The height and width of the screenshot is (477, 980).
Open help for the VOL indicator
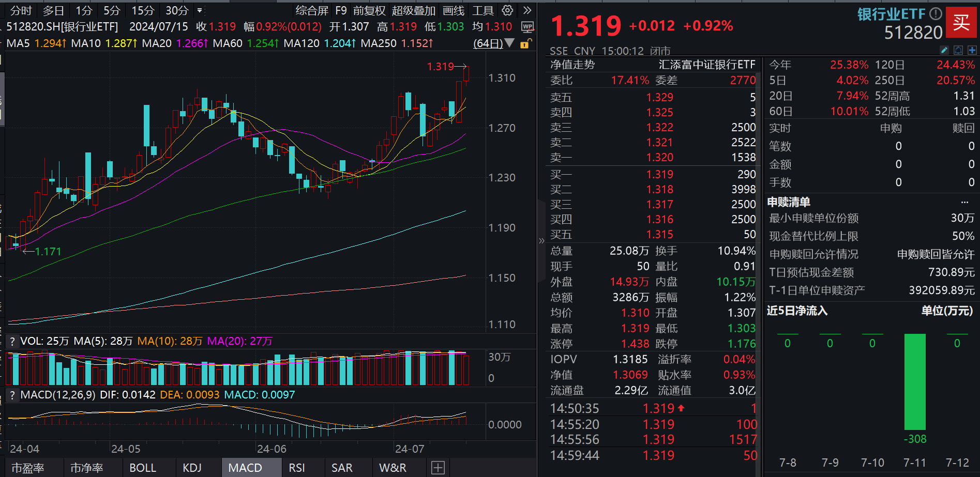pyautogui.click(x=12, y=341)
